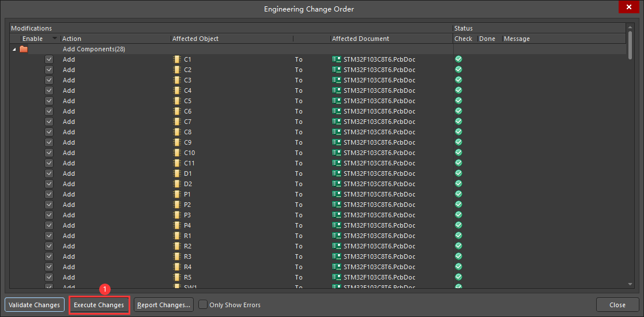Image resolution: width=644 pixels, height=317 pixels.
Task: Click the component icon for C1
Action: click(x=177, y=59)
